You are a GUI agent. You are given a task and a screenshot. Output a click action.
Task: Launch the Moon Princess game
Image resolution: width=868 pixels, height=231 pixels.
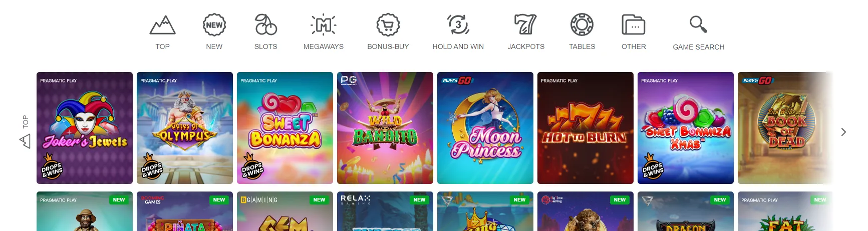pos(485,128)
